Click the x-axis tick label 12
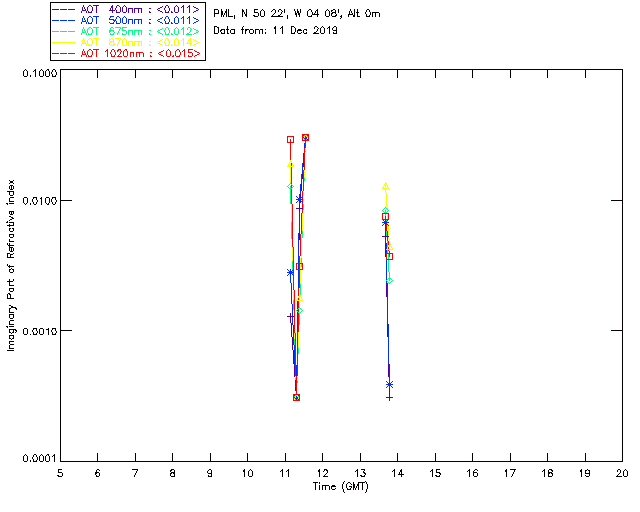The image size is (640, 512). click(322, 473)
